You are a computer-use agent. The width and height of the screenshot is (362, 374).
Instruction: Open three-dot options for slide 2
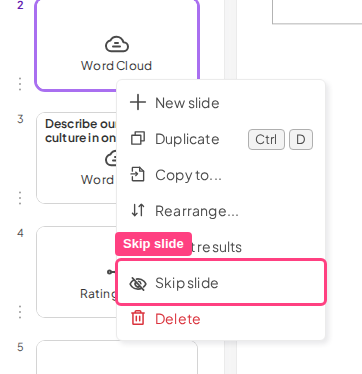click(20, 84)
